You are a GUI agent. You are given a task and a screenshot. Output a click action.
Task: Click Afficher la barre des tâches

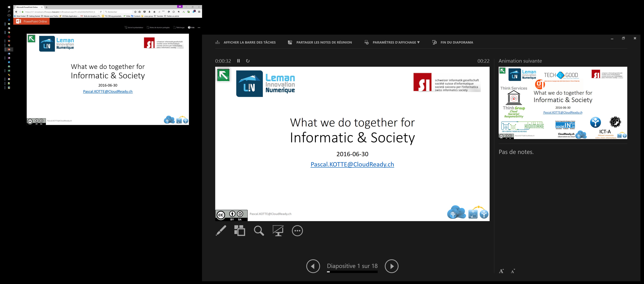click(249, 42)
